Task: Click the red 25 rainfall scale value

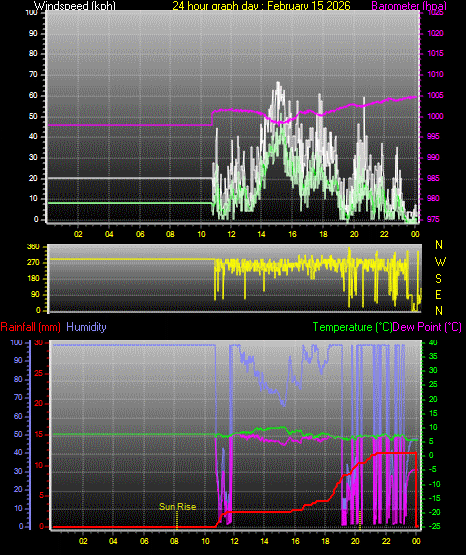Action: (x=39, y=373)
